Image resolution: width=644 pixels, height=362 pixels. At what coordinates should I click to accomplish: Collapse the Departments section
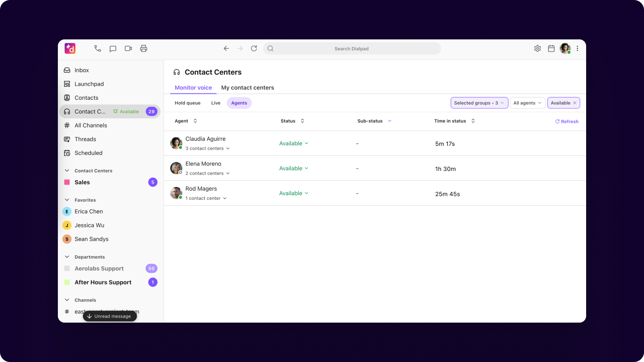click(x=67, y=257)
